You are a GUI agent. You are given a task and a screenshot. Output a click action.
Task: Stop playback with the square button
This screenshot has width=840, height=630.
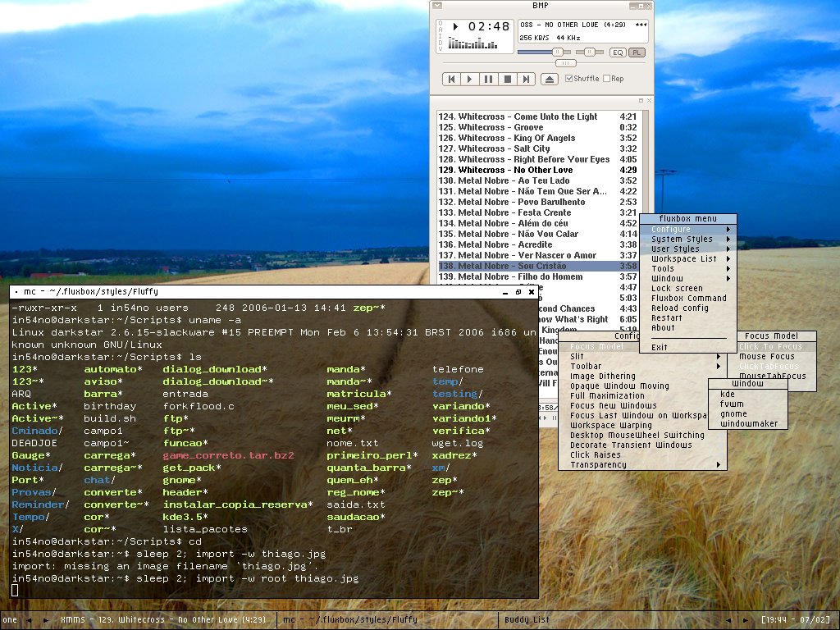click(507, 80)
